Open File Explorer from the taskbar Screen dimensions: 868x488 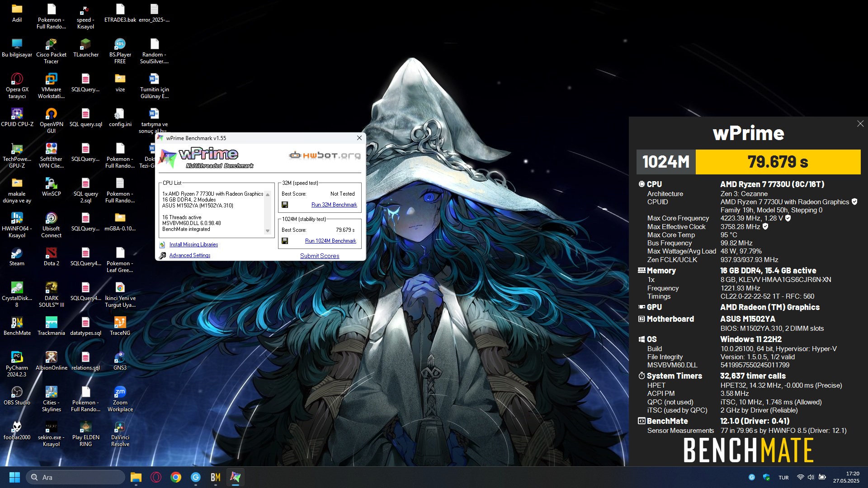point(136,477)
